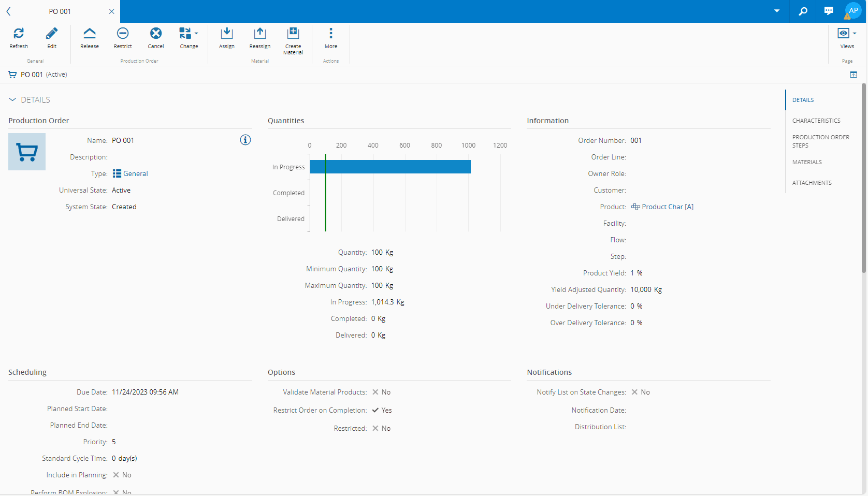Open the General type link

pyautogui.click(x=135, y=173)
